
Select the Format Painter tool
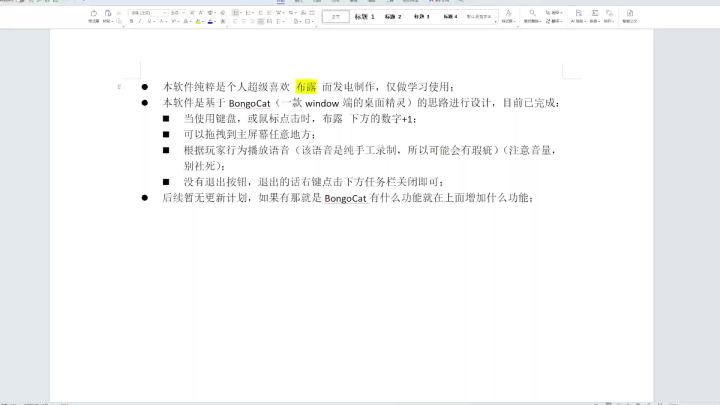[94, 16]
